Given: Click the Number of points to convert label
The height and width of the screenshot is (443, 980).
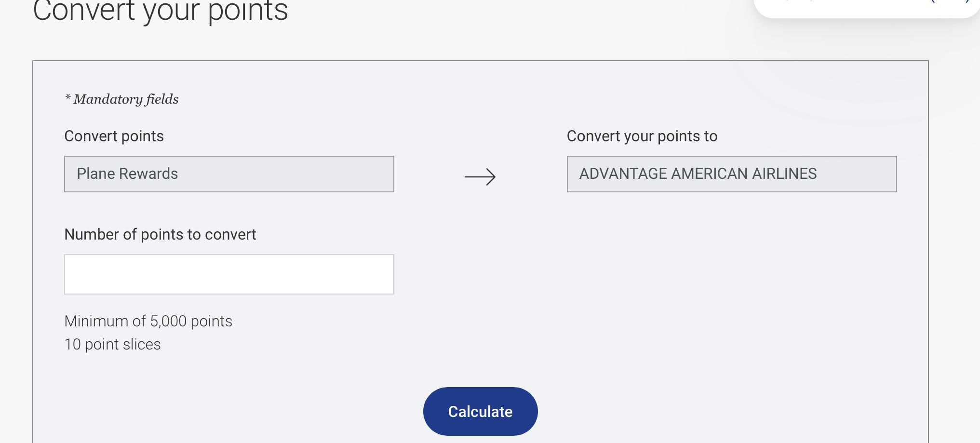Looking at the screenshot, I should [161, 234].
